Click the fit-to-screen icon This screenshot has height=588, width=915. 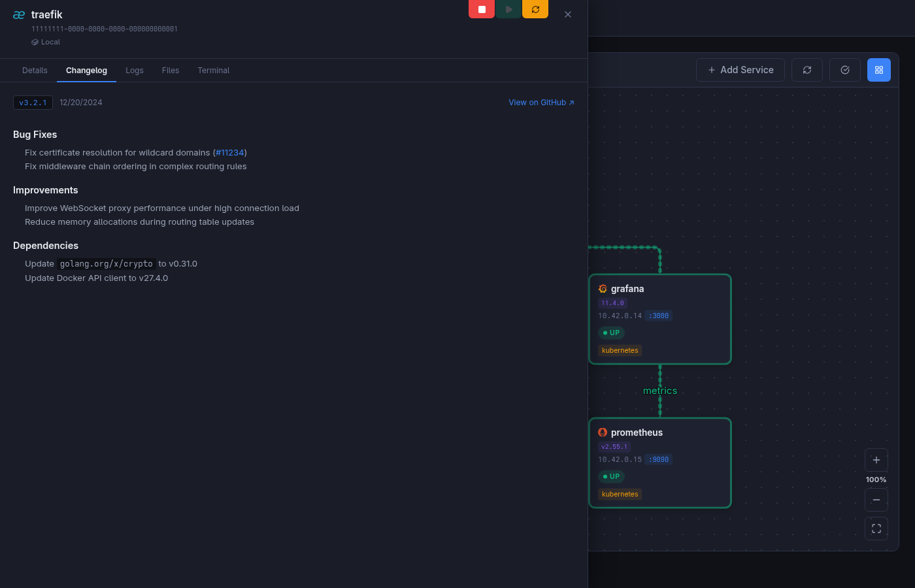pos(876,529)
